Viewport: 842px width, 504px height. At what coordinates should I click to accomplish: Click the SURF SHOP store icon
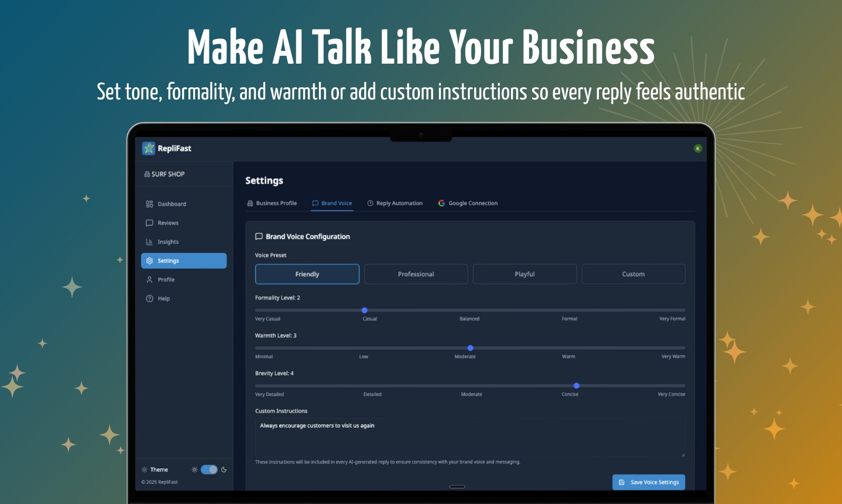point(147,174)
